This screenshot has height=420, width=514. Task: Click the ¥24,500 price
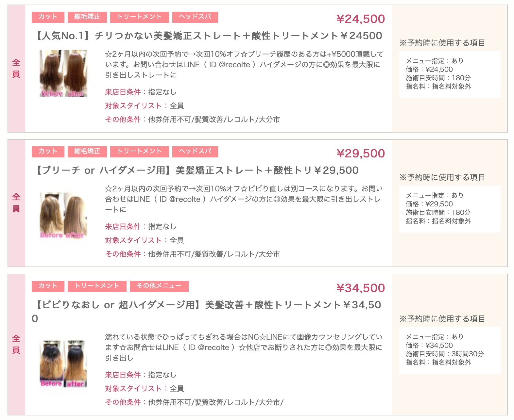[361, 19]
